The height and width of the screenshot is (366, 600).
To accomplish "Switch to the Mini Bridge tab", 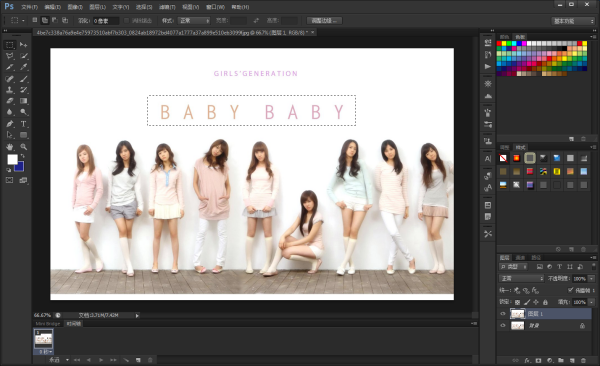I will (48, 324).
